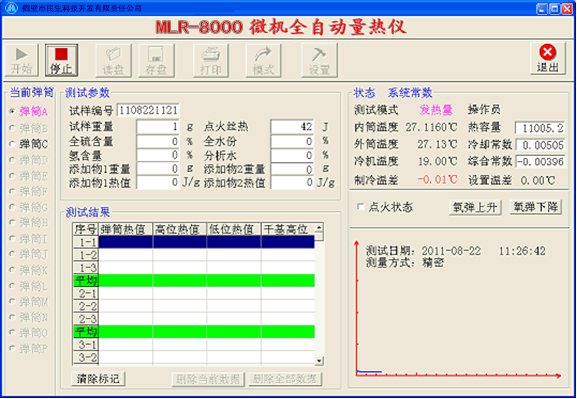Switch to the 状态 tab
577x399 pixels.
(364, 93)
